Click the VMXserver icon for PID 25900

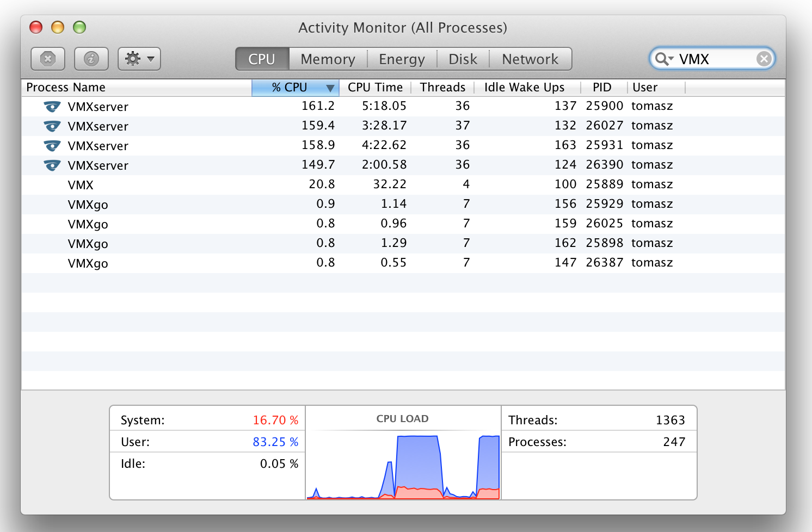pyautogui.click(x=52, y=107)
